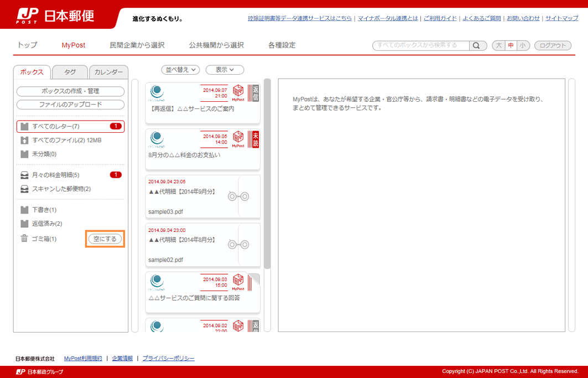Open サイトマップ link

(562, 18)
